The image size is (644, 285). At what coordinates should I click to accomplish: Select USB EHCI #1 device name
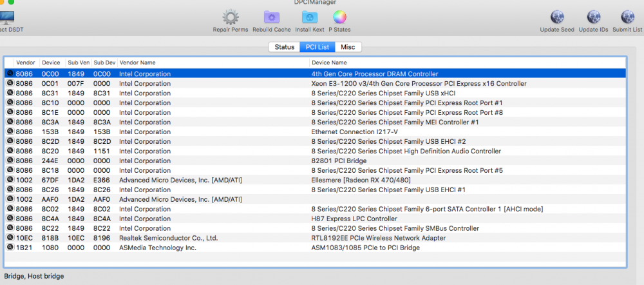(388, 190)
